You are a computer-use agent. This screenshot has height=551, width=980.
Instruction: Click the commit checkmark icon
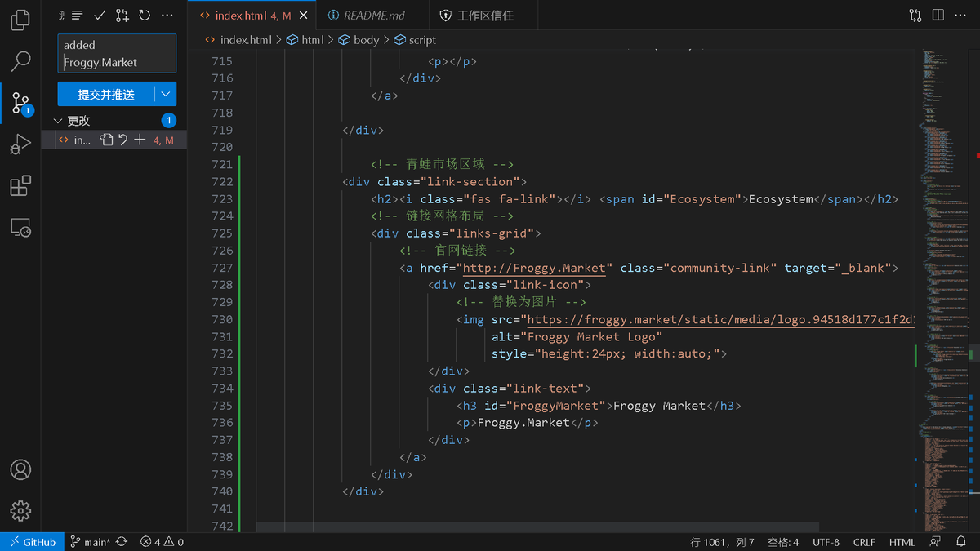(x=100, y=15)
